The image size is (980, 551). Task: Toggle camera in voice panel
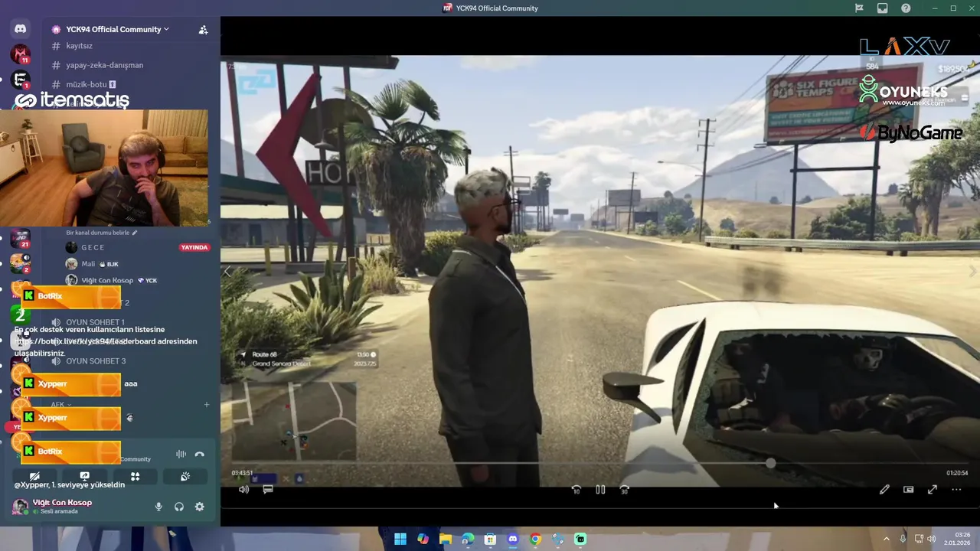34,476
